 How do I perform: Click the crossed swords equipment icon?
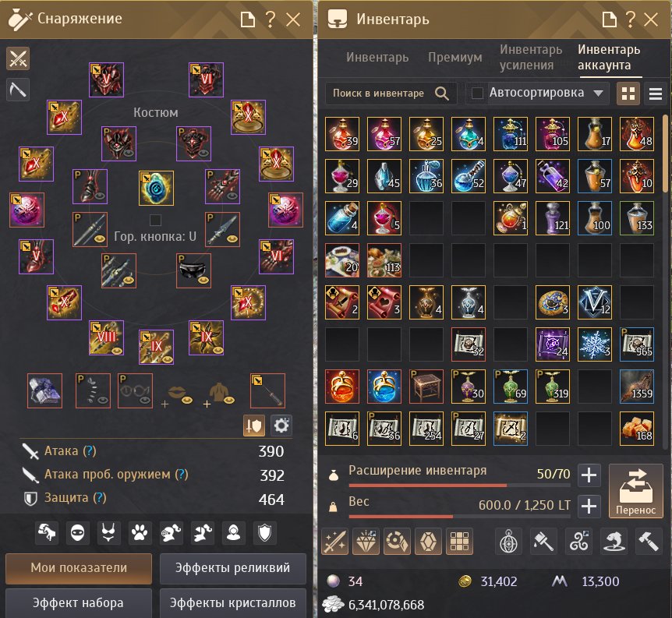click(18, 58)
